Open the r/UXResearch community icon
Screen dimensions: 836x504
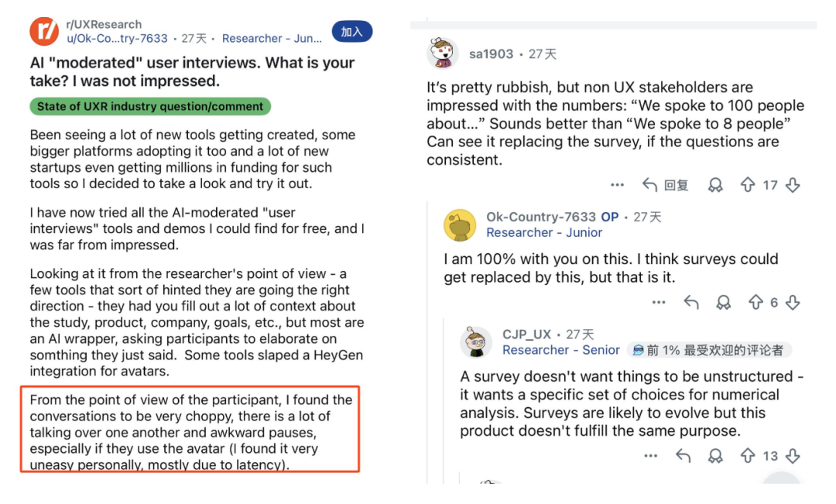click(44, 31)
